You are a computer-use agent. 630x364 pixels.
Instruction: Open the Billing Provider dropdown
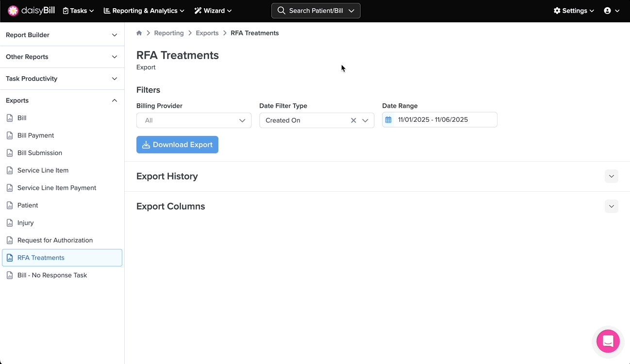(x=194, y=120)
